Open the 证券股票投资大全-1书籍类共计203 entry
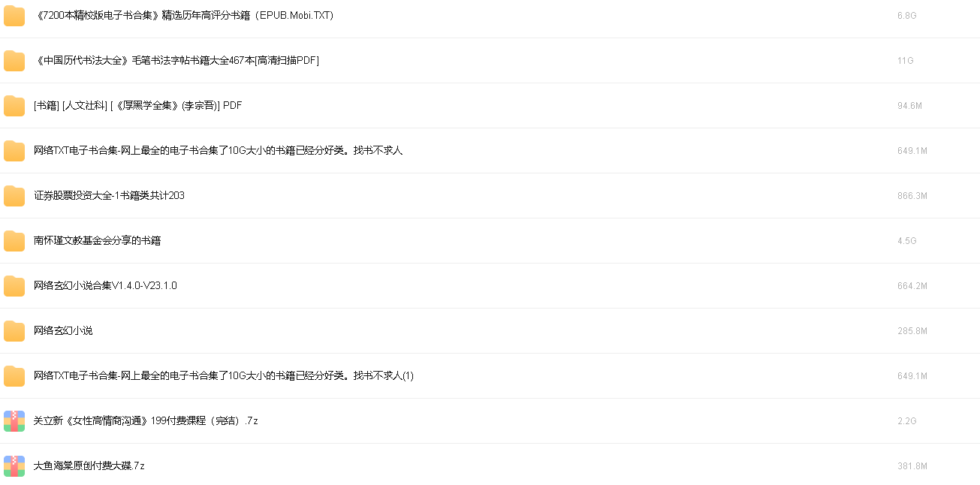 point(109,195)
